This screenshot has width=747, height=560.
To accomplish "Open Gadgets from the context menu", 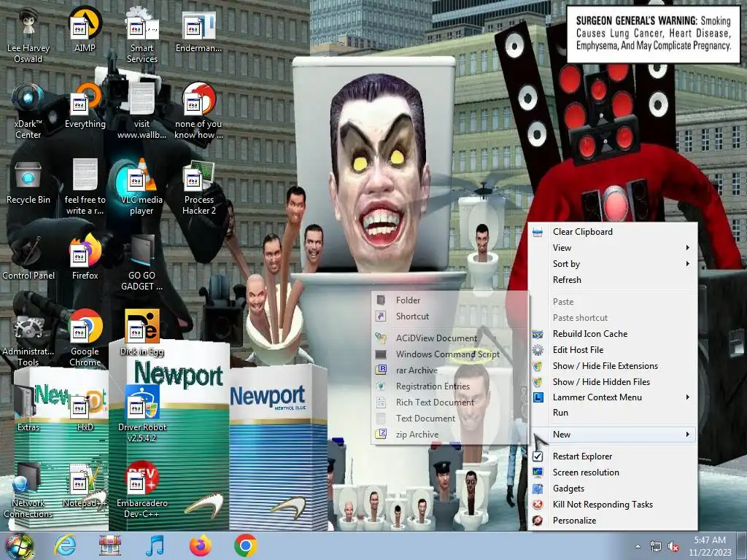I will point(612,489).
